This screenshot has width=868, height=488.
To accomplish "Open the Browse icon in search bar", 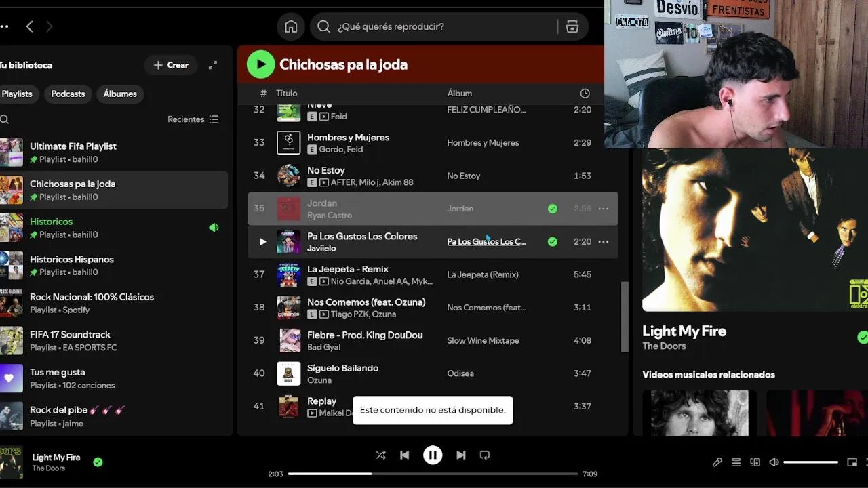I will (572, 26).
